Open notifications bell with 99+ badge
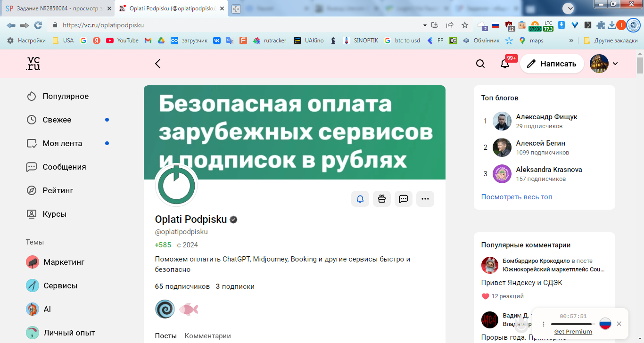This screenshot has height=343, width=644. 505,64
